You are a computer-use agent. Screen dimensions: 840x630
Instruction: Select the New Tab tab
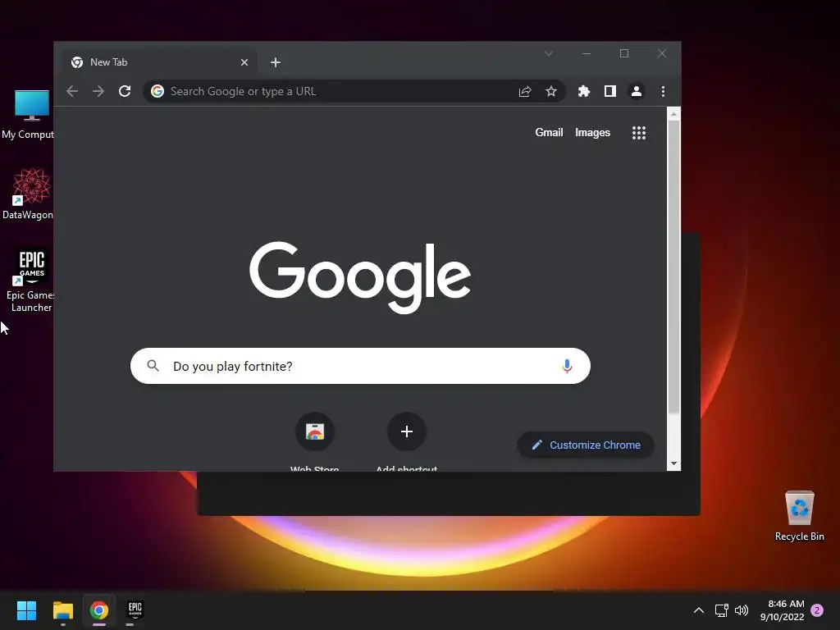tap(159, 62)
